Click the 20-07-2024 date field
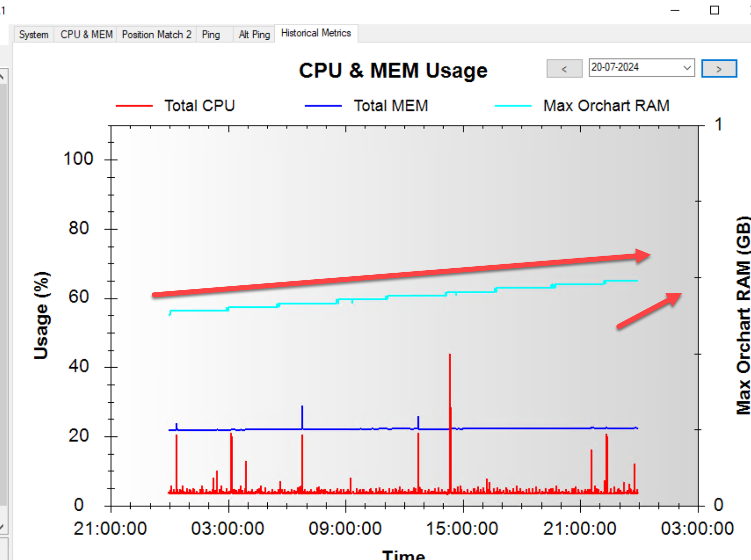Viewport: 751px width, 560px height. pyautogui.click(x=633, y=68)
